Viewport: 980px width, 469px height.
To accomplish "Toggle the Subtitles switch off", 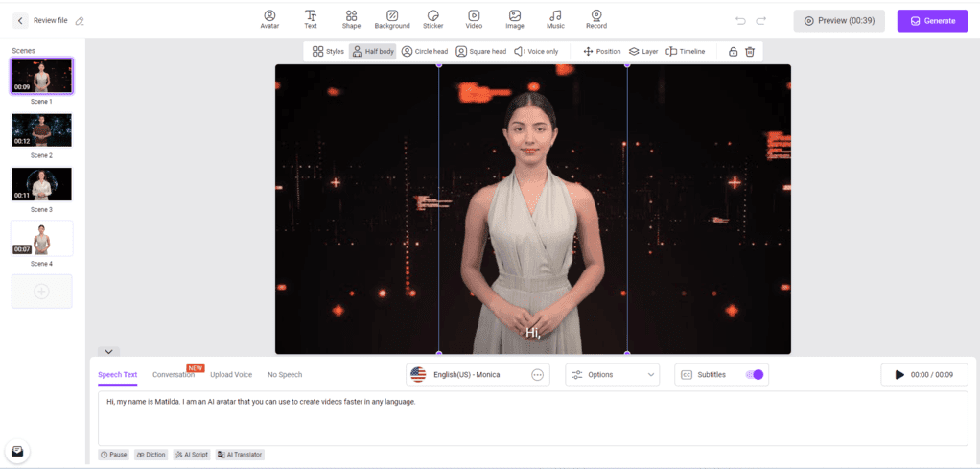I will (755, 375).
